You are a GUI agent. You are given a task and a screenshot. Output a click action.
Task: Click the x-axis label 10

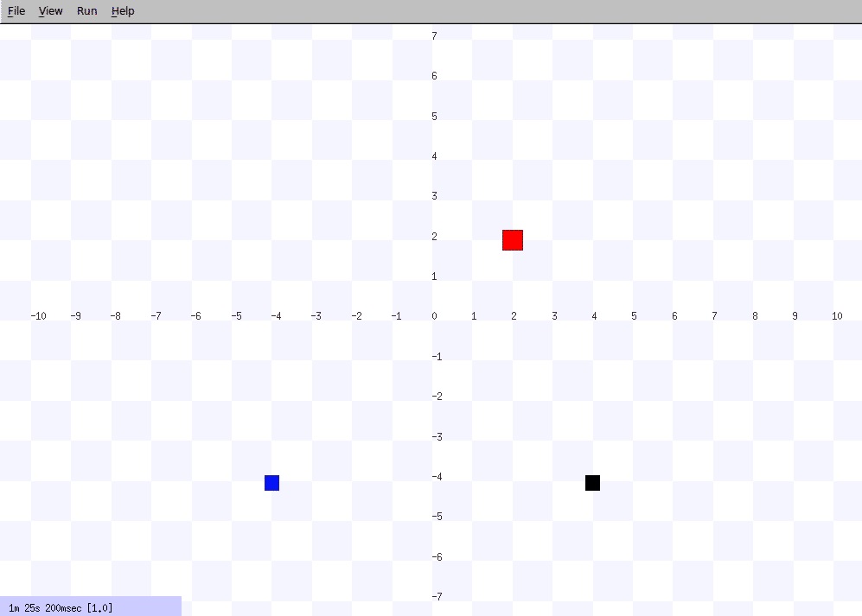point(837,316)
